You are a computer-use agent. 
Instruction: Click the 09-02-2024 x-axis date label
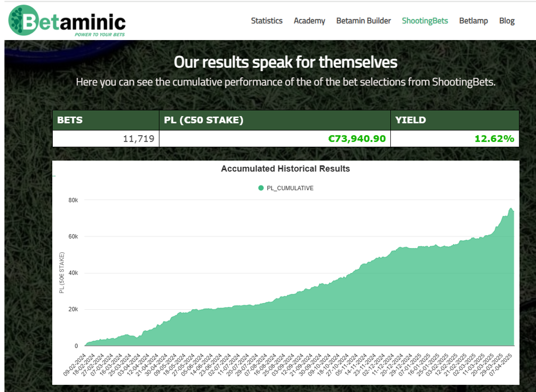pyautogui.click(x=75, y=365)
